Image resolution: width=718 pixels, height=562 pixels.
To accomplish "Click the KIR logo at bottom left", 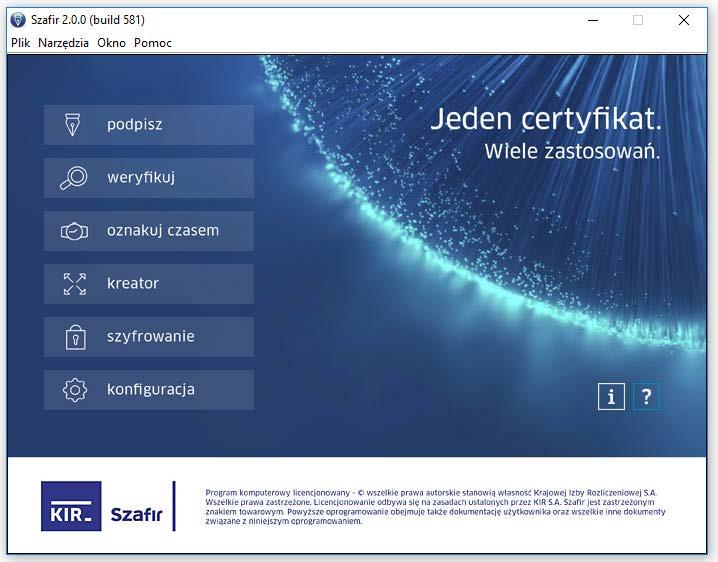I will pos(71,506).
